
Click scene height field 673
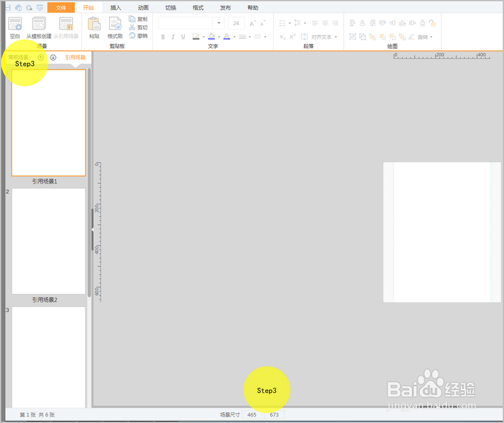click(274, 415)
